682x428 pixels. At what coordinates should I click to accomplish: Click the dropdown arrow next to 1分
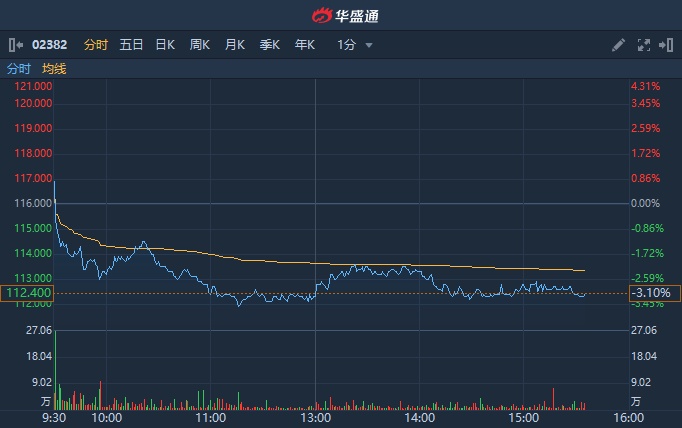[x=369, y=45]
